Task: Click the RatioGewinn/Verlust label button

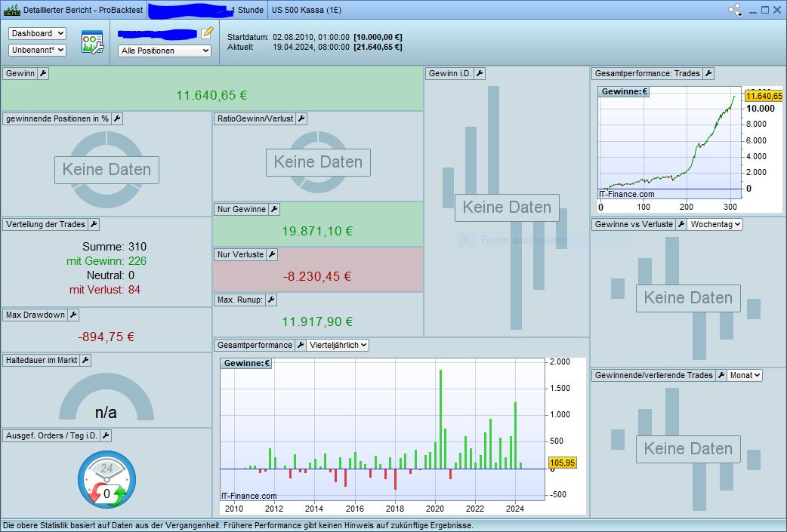Action: point(255,118)
